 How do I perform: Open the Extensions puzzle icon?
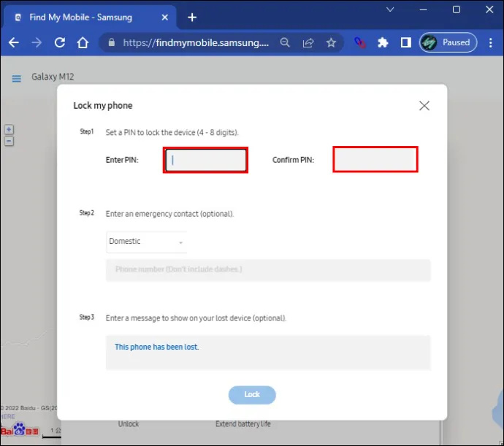point(383,42)
